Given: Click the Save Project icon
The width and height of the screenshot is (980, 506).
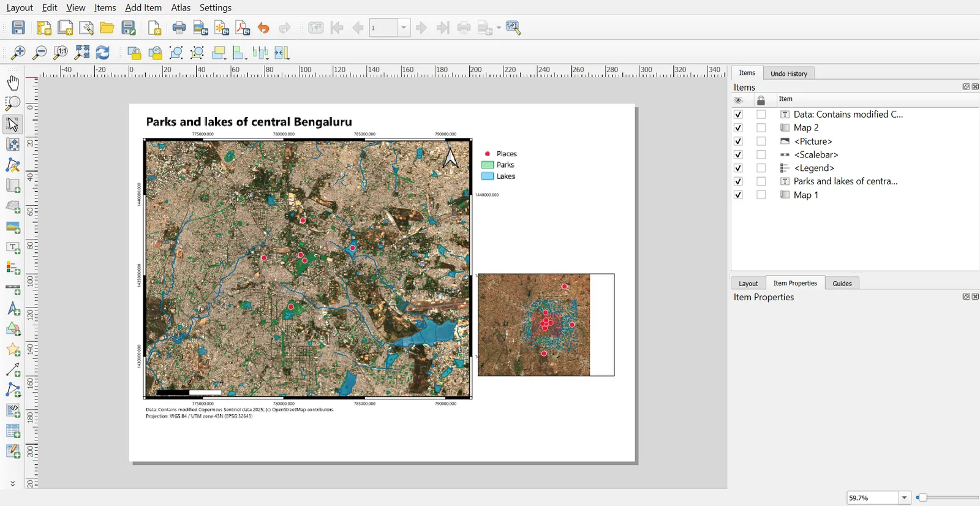Looking at the screenshot, I should tap(18, 28).
